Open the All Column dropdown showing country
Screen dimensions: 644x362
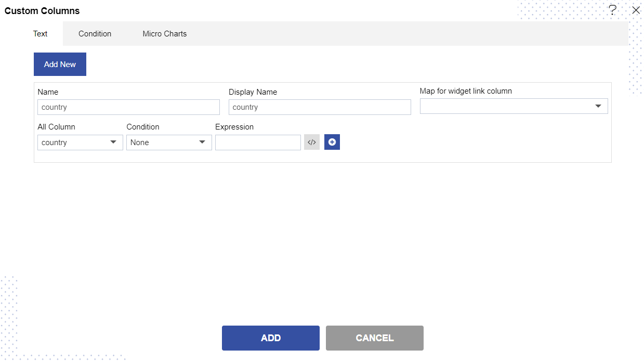[x=81, y=143]
